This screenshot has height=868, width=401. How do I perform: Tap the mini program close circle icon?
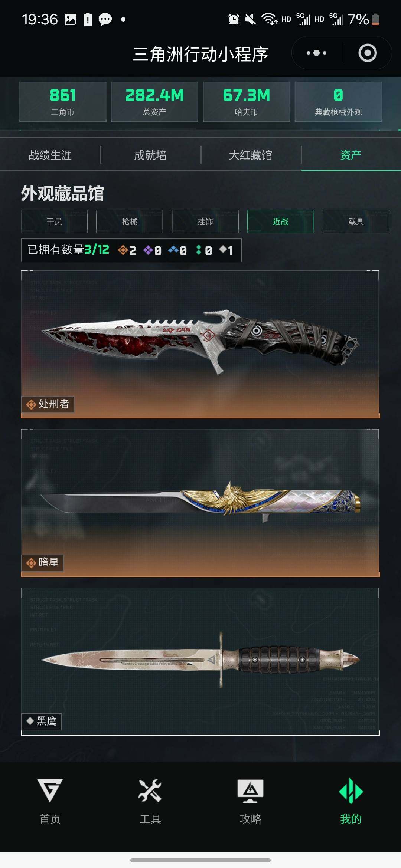point(368,53)
